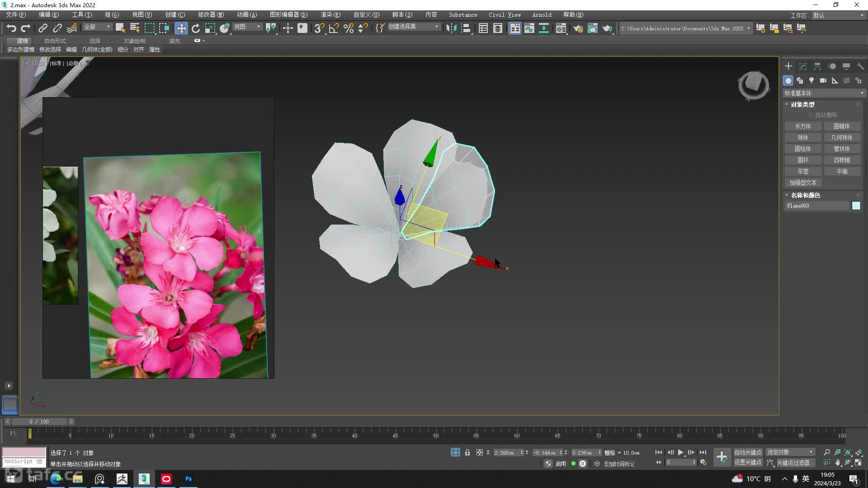868x488 pixels.
Task: Click the 0 / 100 time slider
Action: pos(39,422)
